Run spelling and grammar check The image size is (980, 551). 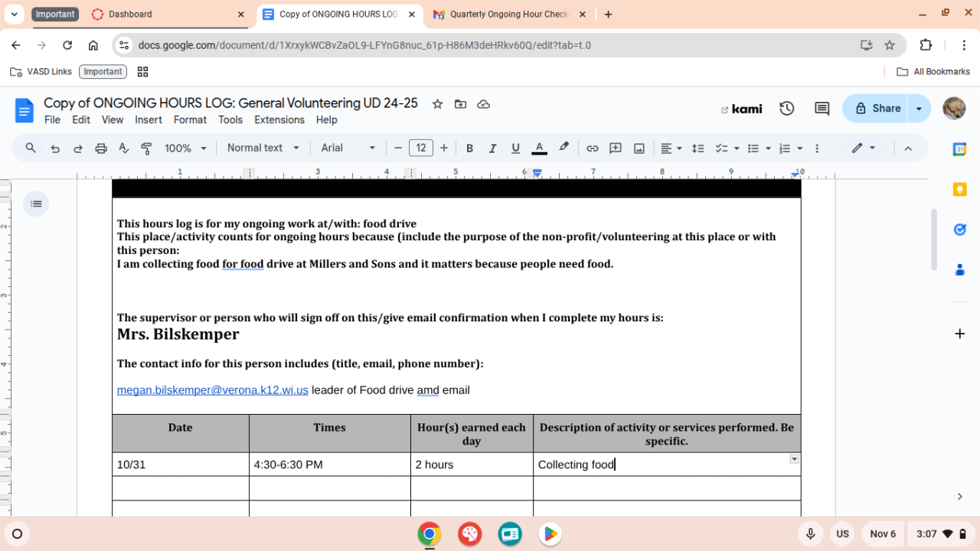[123, 148]
